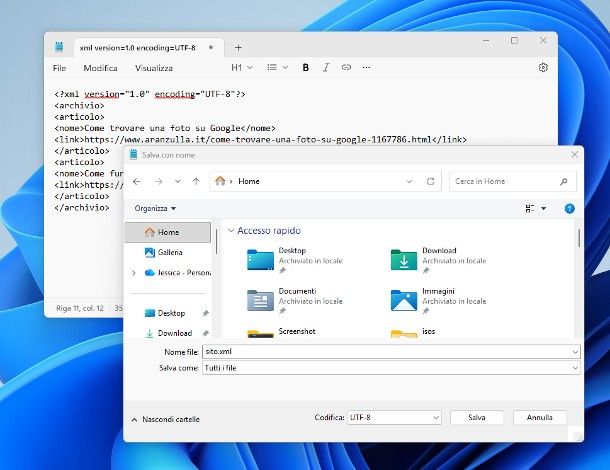Open the Modifica menu
Image resolution: width=610 pixels, height=470 pixels.
[x=100, y=68]
